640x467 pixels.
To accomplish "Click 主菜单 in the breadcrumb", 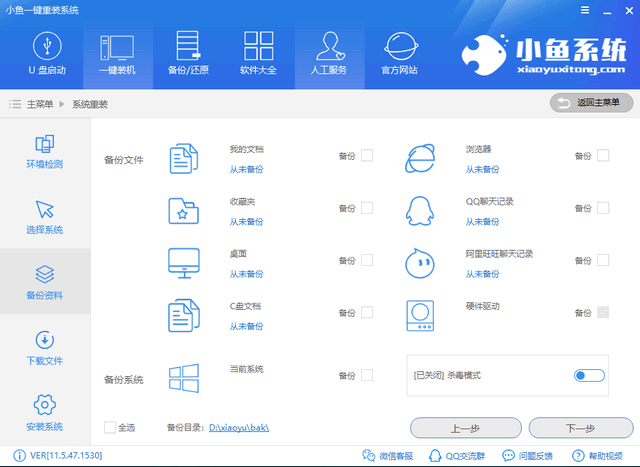I will pyautogui.click(x=40, y=104).
